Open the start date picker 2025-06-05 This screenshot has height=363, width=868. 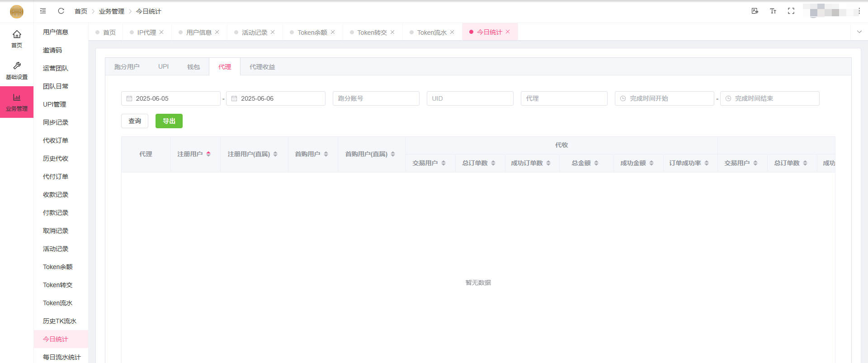[171, 98]
